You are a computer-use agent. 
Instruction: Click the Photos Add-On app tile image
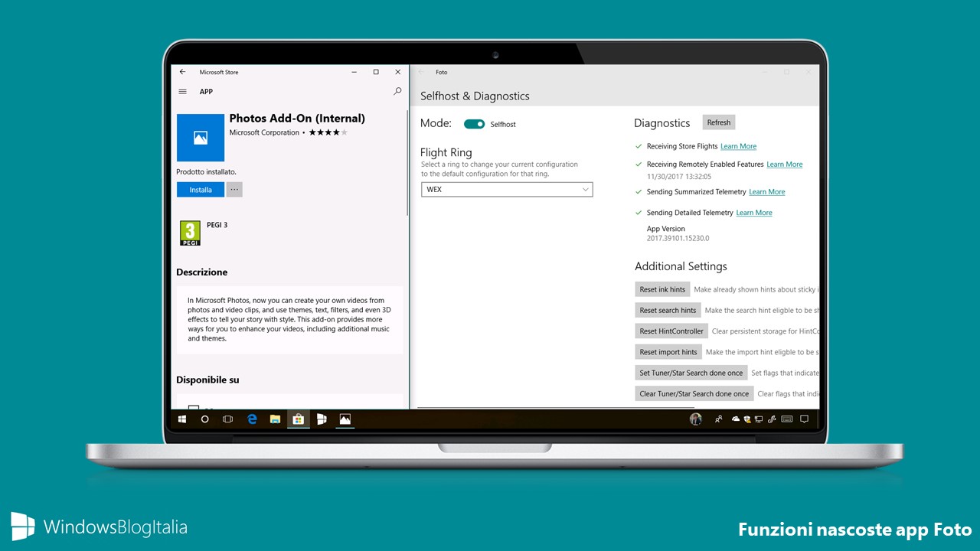click(x=201, y=138)
